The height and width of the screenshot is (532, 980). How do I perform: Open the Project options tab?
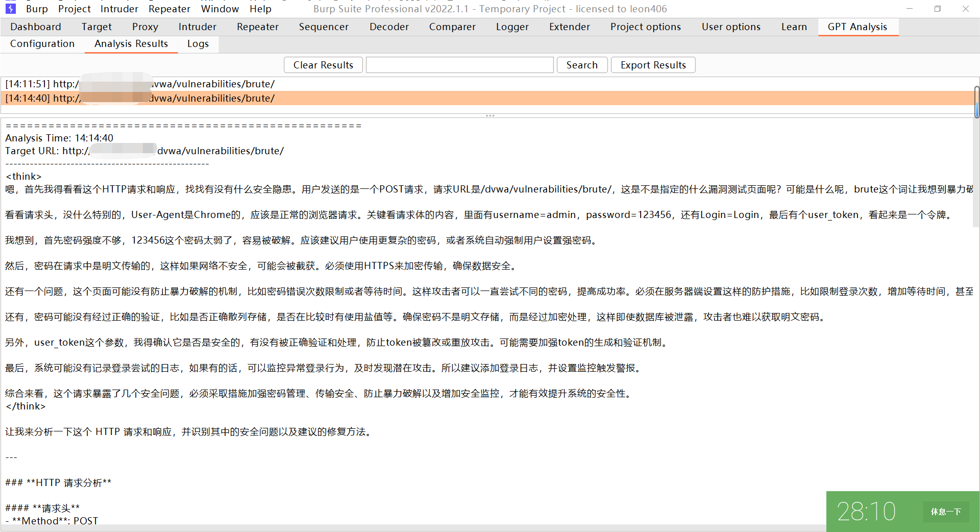point(646,27)
